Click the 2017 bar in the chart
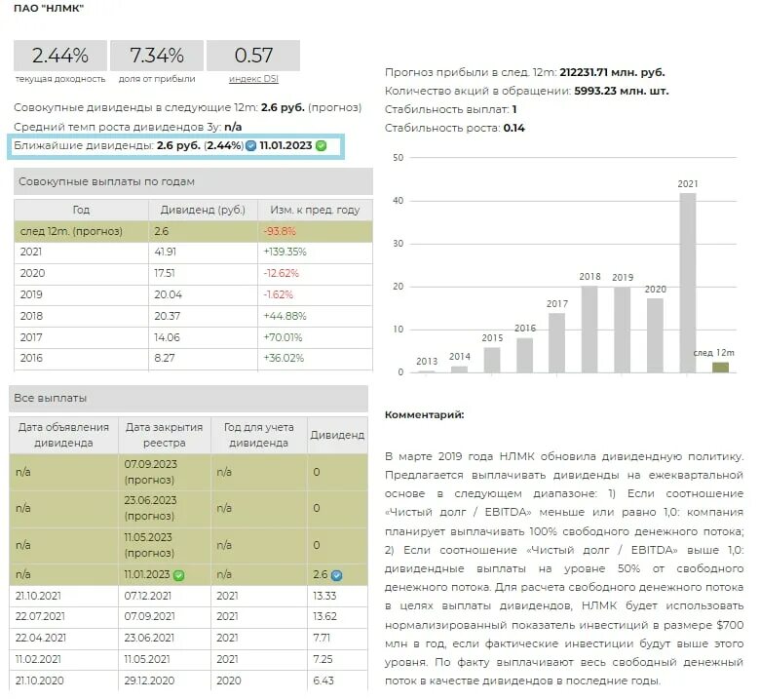 pos(557,343)
